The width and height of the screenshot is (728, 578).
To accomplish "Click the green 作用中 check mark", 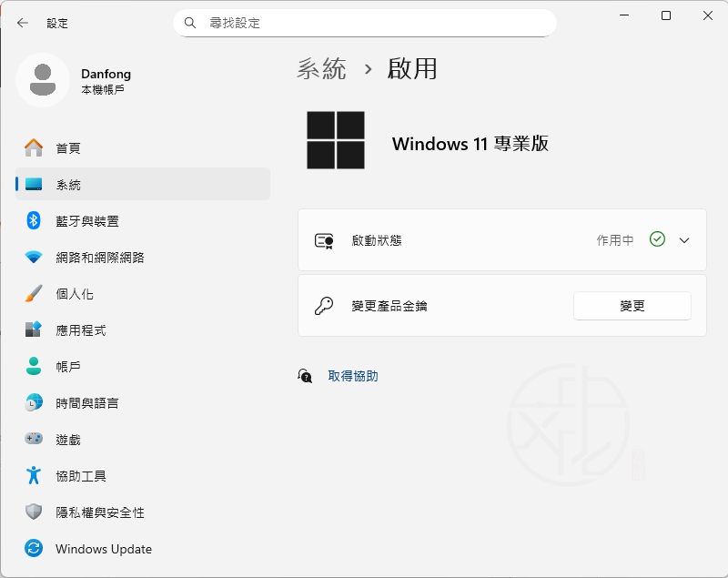I will click(657, 239).
